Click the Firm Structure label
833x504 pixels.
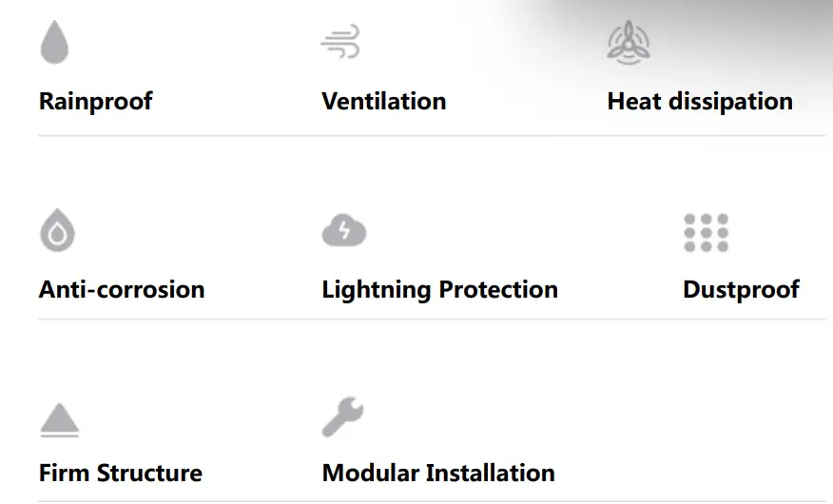[121, 474]
